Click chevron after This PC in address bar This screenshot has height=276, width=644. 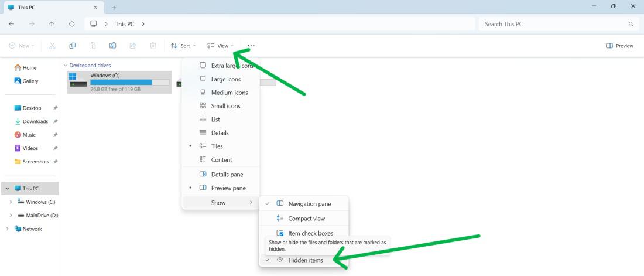pos(143,24)
